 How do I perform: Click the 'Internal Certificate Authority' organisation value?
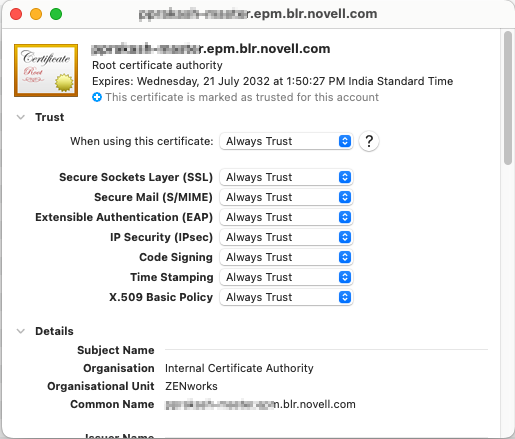[x=239, y=368]
